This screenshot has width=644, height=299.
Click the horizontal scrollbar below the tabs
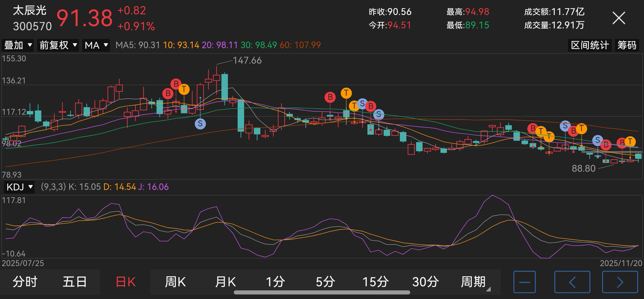pyautogui.click(x=322, y=292)
